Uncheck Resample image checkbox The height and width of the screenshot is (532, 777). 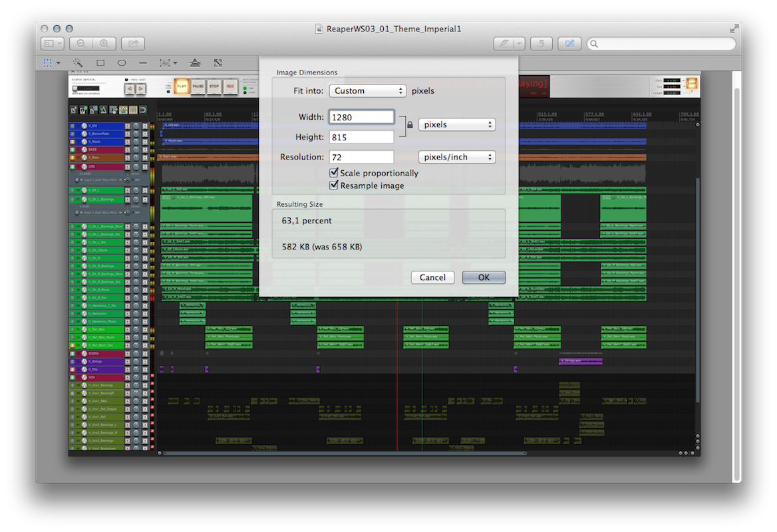pyautogui.click(x=334, y=186)
